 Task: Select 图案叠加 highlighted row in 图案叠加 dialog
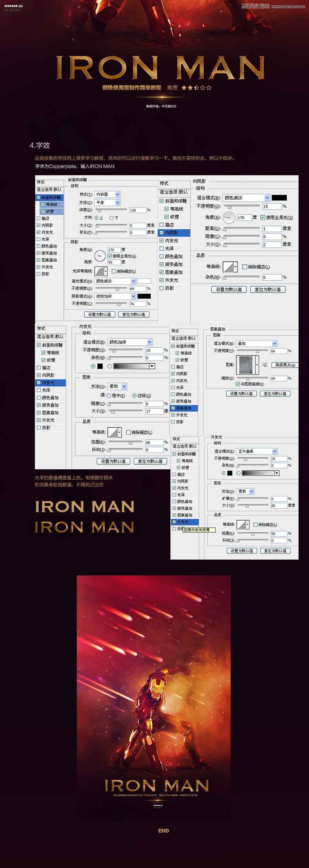tap(184, 408)
